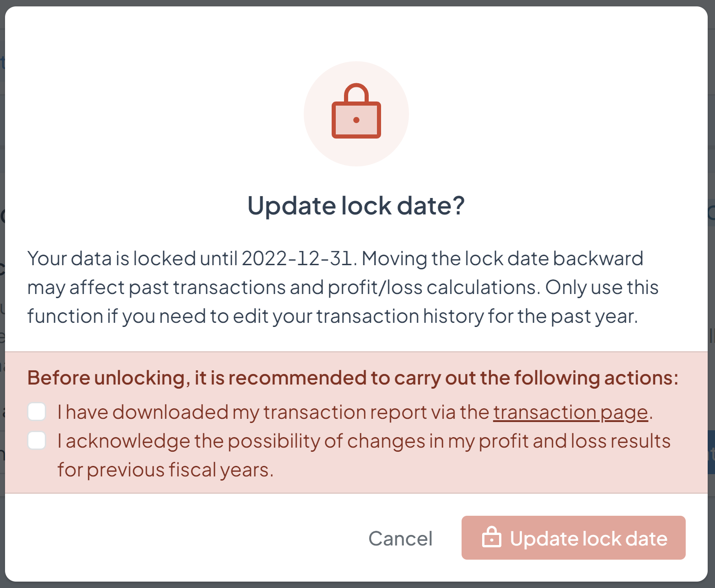Click the Update lock date dialog title
Screen dimensions: 715x588
[x=355, y=205]
